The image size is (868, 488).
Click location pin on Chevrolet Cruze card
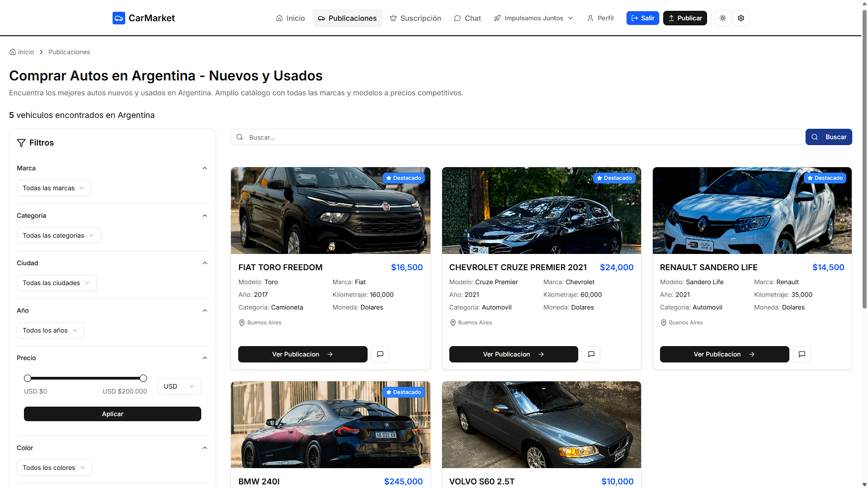pos(453,323)
